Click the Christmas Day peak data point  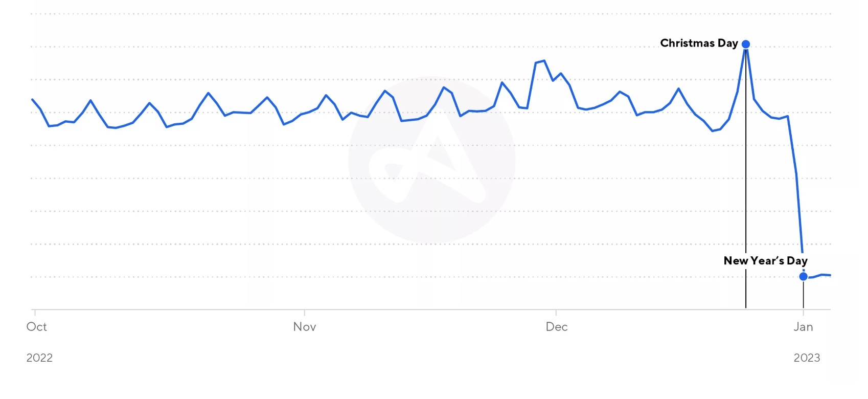[746, 45]
